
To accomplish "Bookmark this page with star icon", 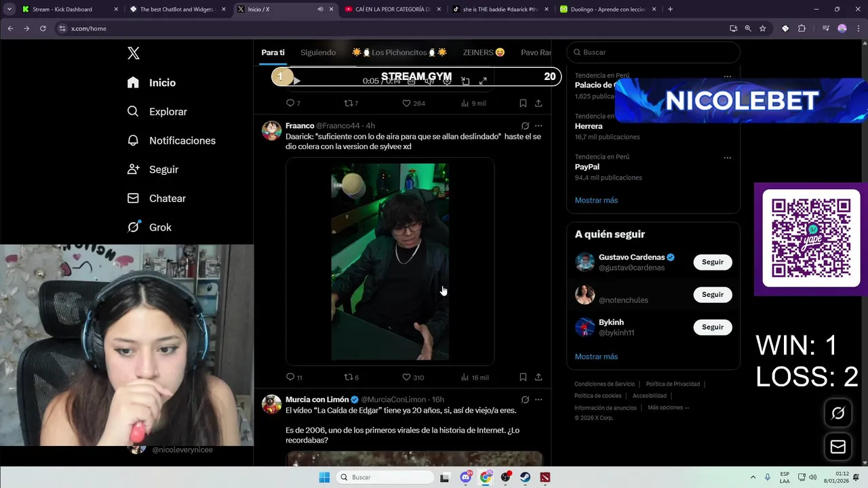I will [763, 28].
